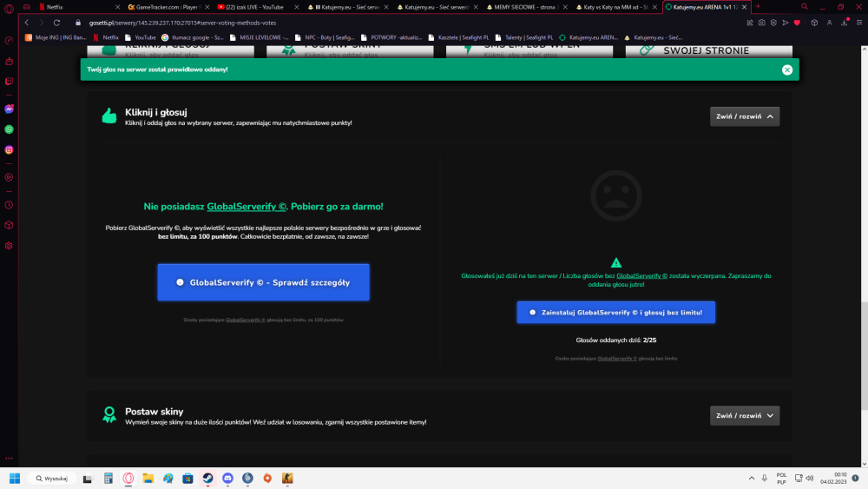Screen dimensions: 868x489
Task: Click the padlock site info icon
Action: pyautogui.click(x=78, y=23)
